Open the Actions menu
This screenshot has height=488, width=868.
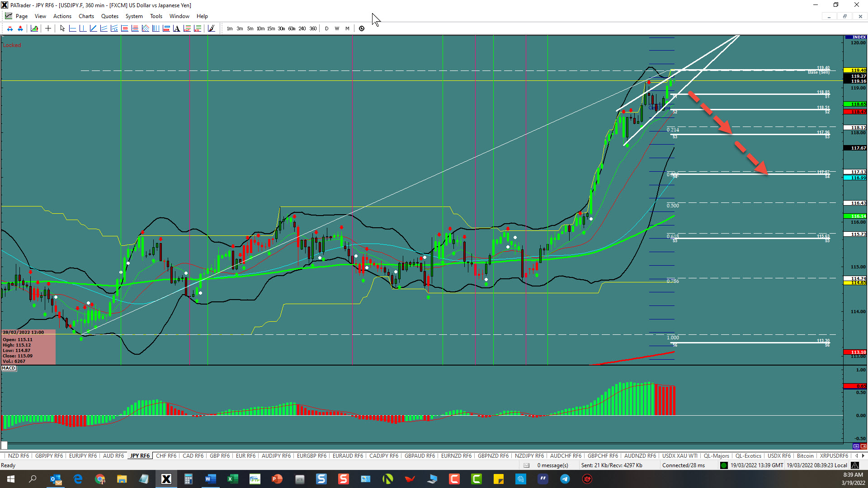pyautogui.click(x=62, y=16)
